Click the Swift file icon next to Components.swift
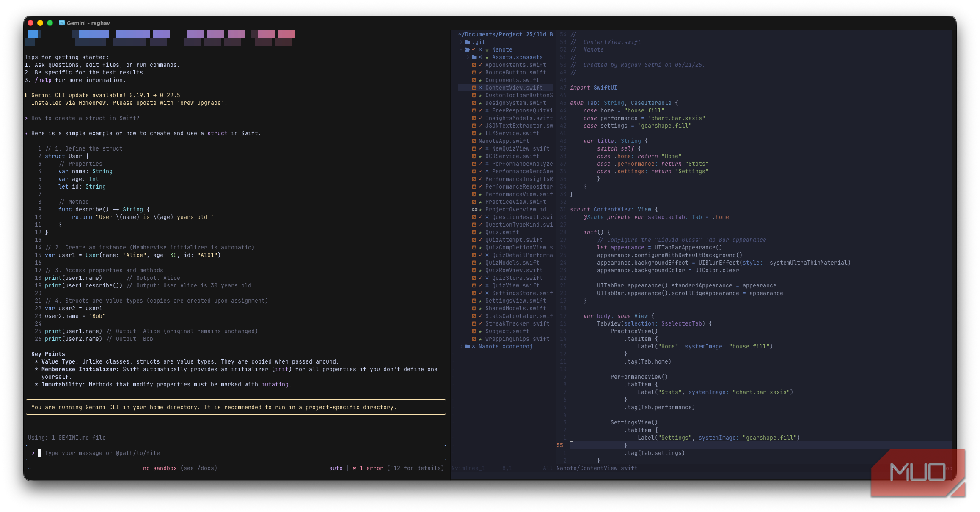 point(474,80)
